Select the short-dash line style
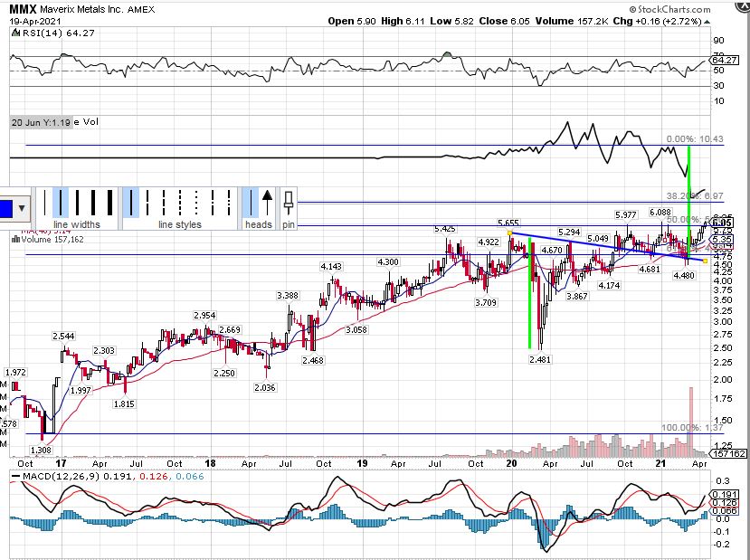Screen dimensions: 750x560 click(x=180, y=203)
